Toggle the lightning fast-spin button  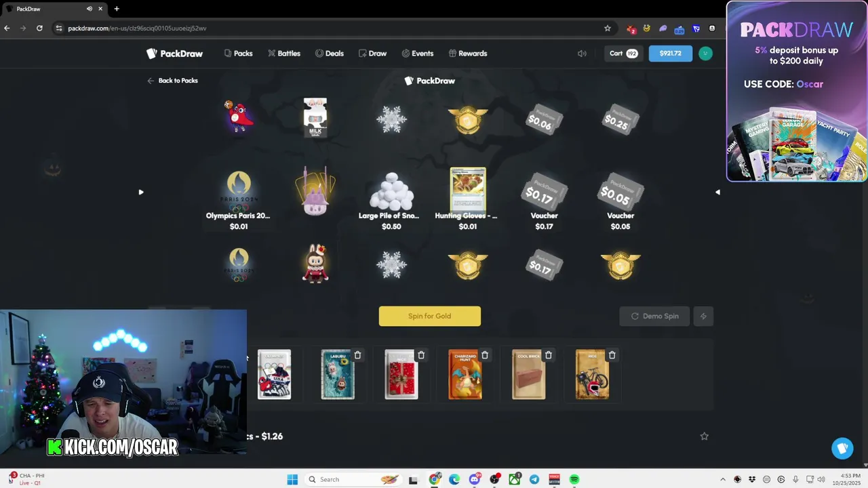tap(703, 316)
